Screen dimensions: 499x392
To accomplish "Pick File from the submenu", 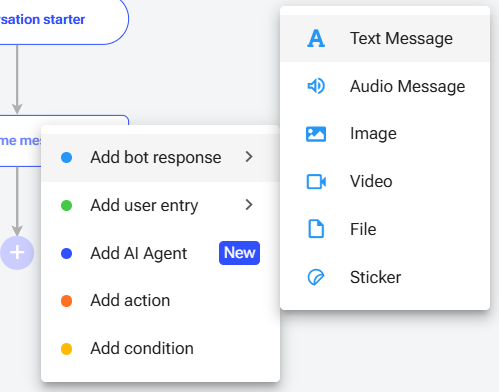I will (x=385, y=229).
